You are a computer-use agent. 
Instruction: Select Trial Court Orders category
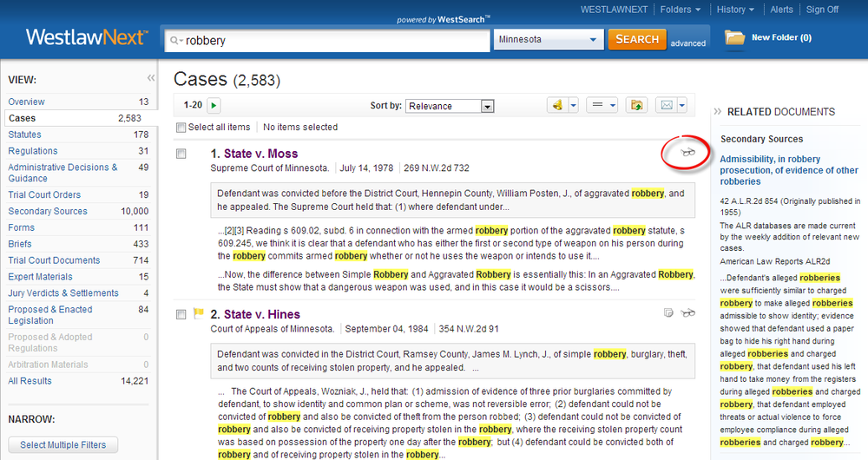pos(44,195)
